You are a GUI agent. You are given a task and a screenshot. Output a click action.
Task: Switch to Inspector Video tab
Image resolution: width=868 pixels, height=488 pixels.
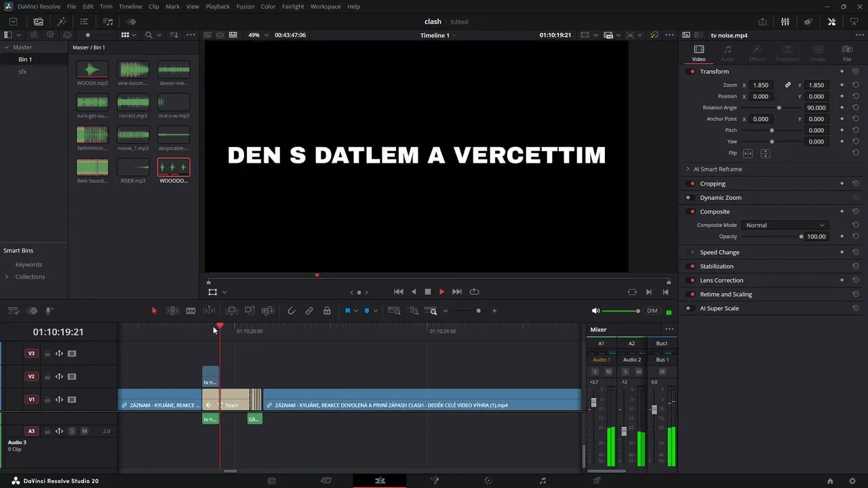point(698,53)
